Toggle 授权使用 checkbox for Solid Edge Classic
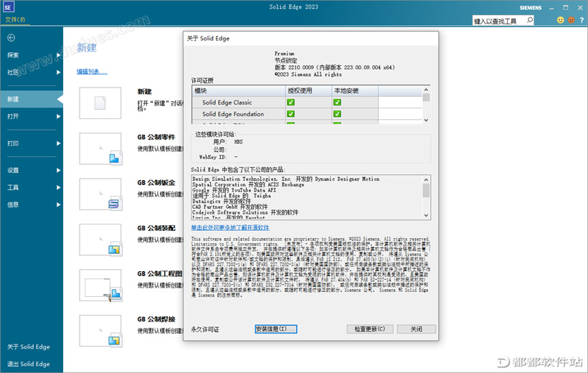Viewport: 588px width, 373px height. [x=290, y=102]
